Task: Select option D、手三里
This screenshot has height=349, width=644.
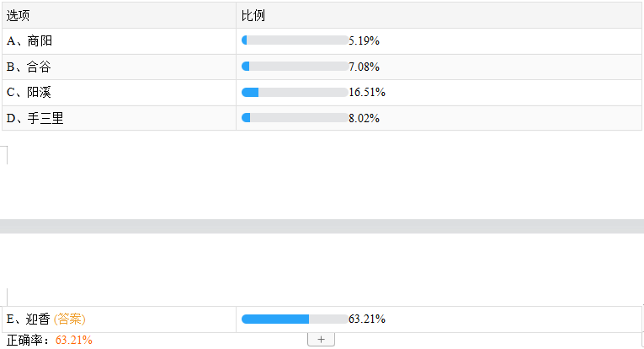Action: click(x=35, y=118)
